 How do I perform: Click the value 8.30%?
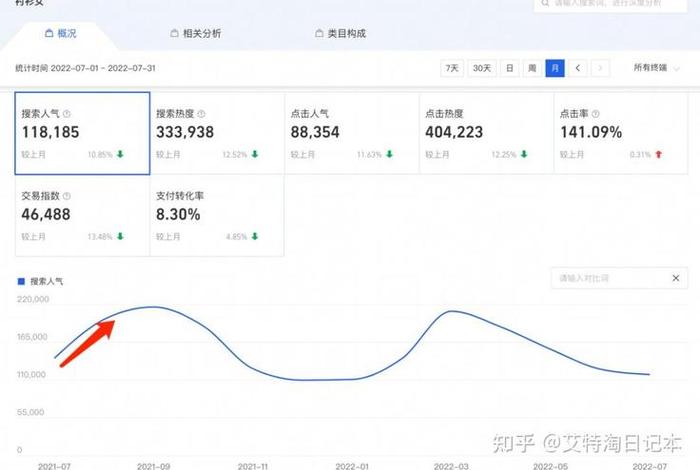(178, 215)
